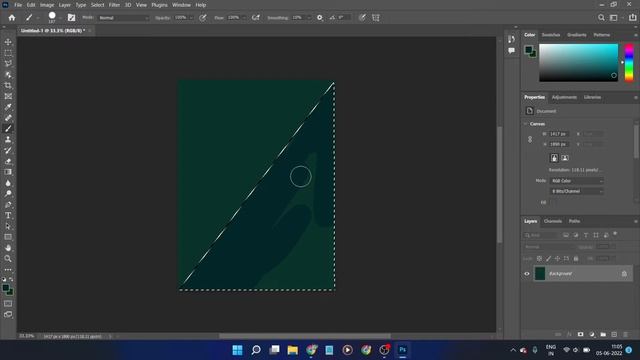The height and width of the screenshot is (360, 640).
Task: Toggle pressure for opacity button
Action: tap(203, 18)
